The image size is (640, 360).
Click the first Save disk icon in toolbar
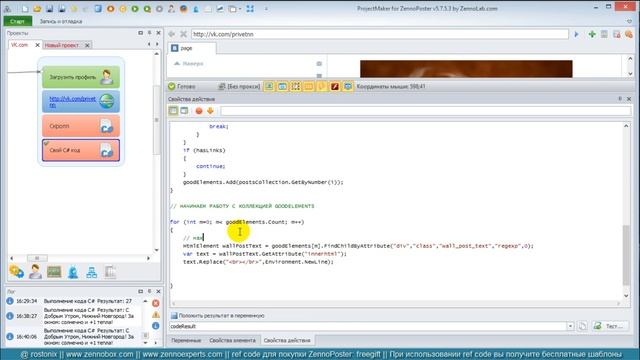(x=49, y=9)
